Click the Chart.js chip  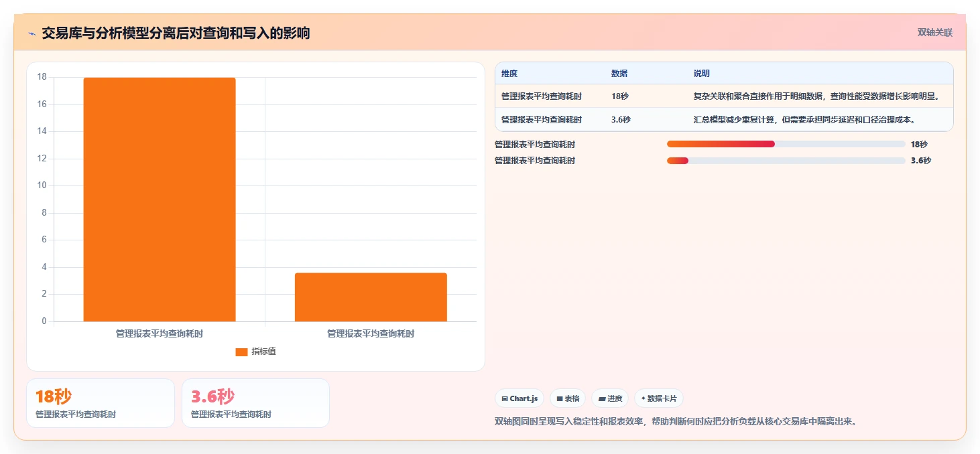(x=519, y=398)
